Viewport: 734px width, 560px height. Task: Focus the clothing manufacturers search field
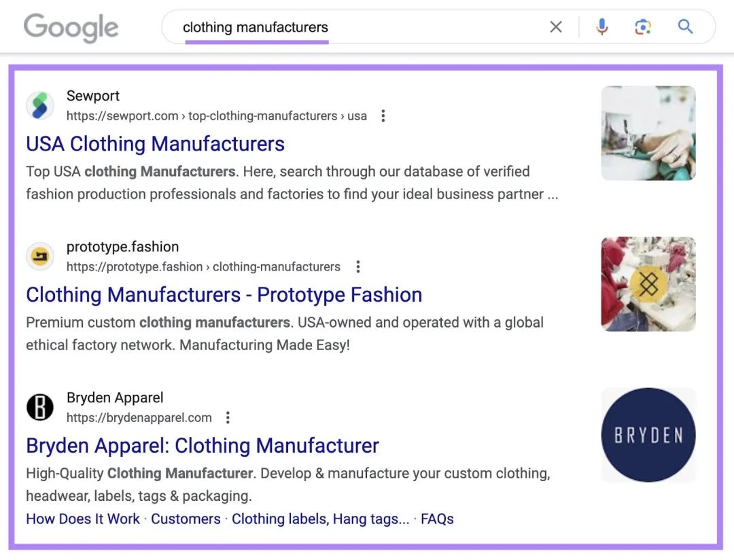tap(355, 27)
